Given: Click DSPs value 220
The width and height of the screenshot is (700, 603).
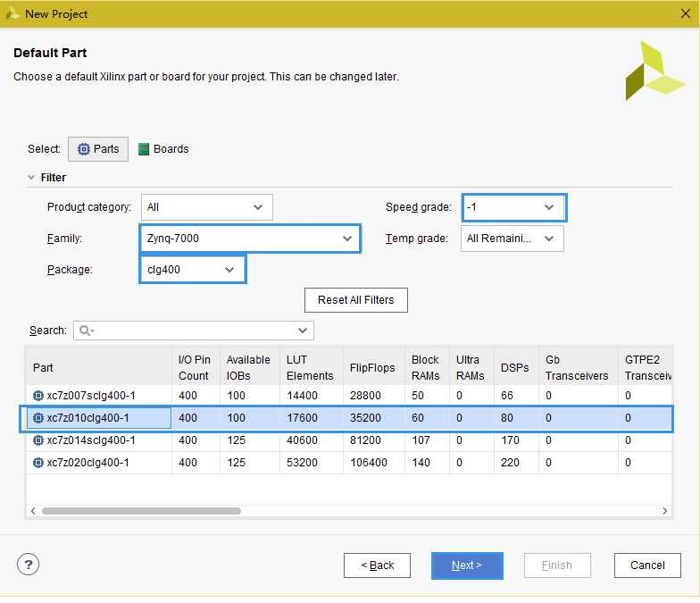Looking at the screenshot, I should point(511,463).
